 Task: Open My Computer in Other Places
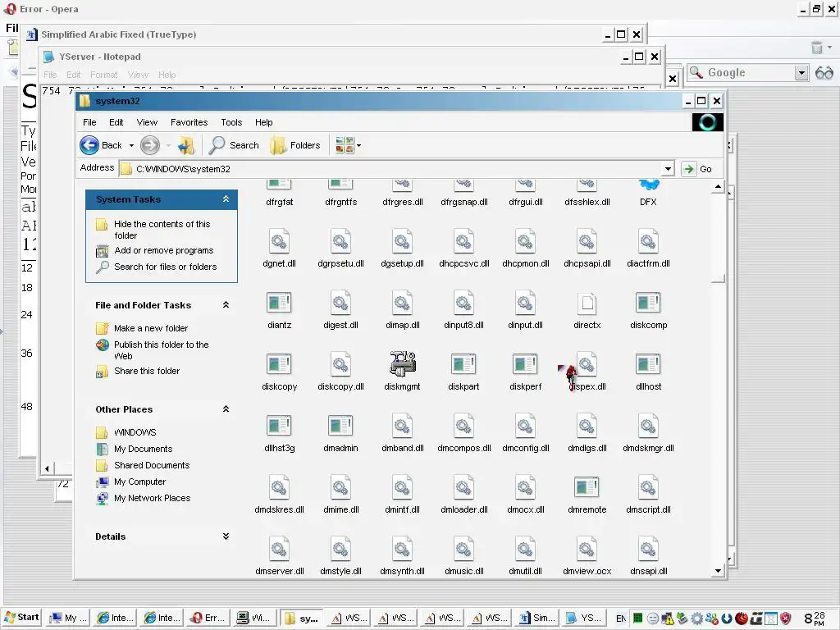coord(139,482)
